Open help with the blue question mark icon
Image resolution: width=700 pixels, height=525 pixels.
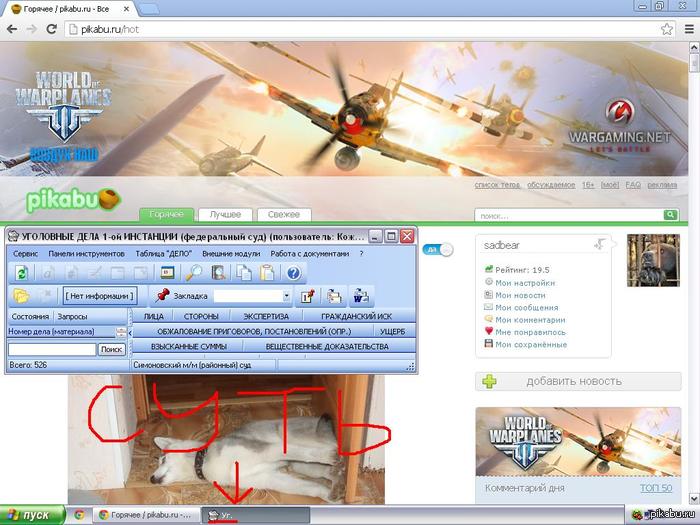[x=294, y=272]
